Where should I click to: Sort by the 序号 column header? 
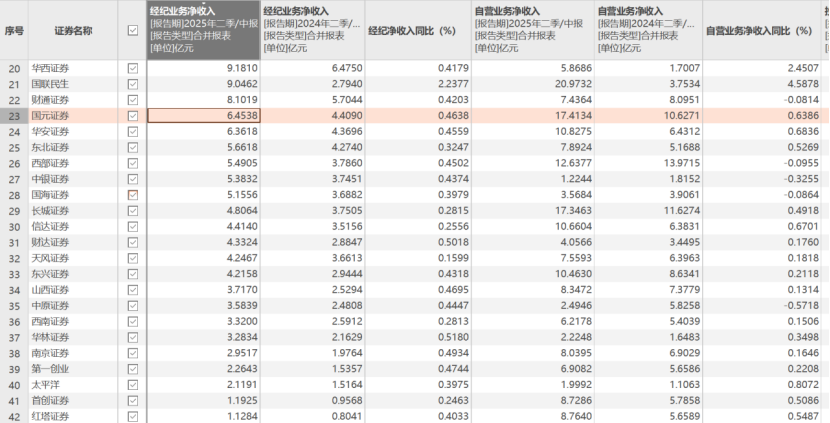click(14, 31)
